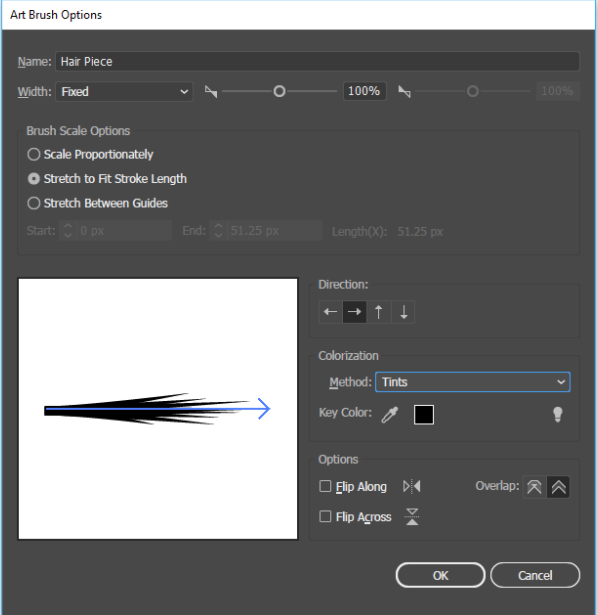The width and height of the screenshot is (598, 615).
Task: Select the second Overlap option icon
Action: pos(558,487)
